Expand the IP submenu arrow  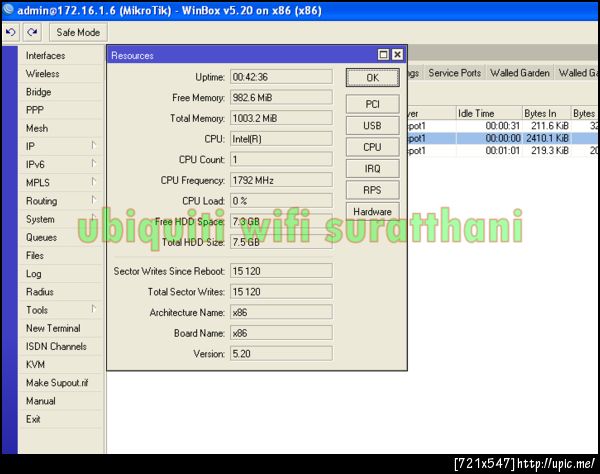[x=93, y=145]
